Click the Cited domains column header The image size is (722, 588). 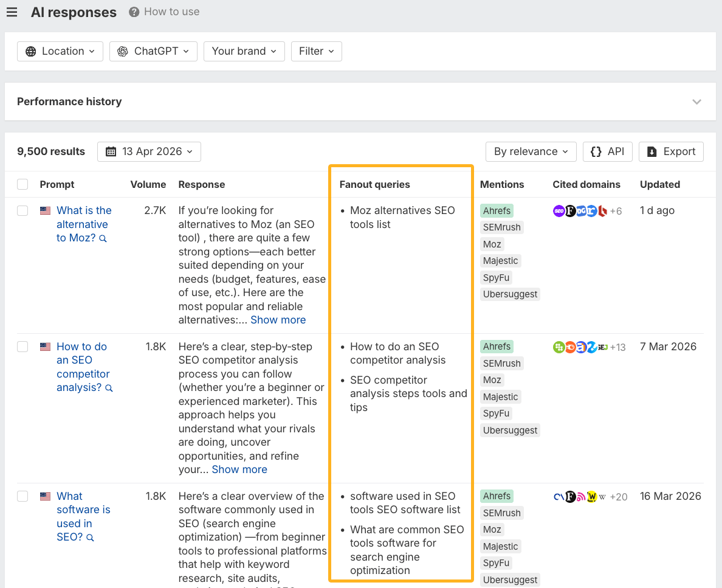click(586, 184)
